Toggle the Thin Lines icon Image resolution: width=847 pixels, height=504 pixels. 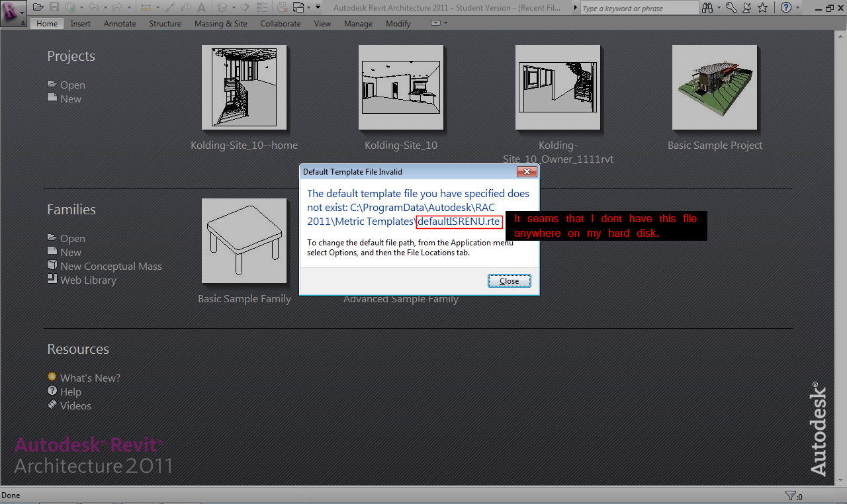(263, 7)
